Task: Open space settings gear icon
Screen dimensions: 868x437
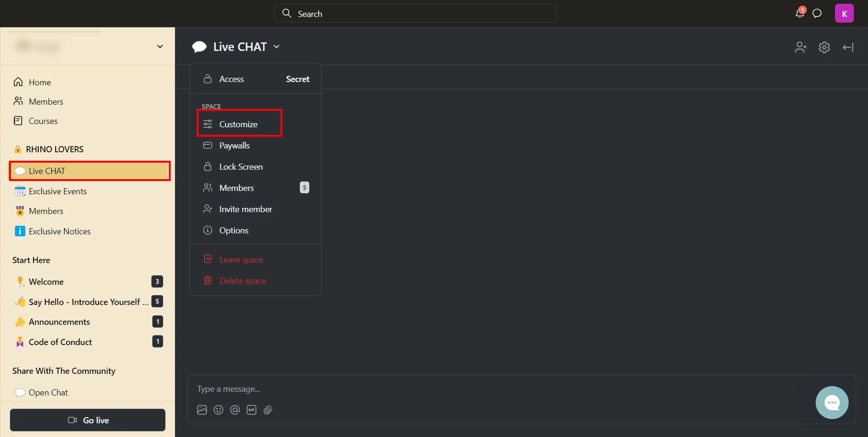Action: pos(824,47)
